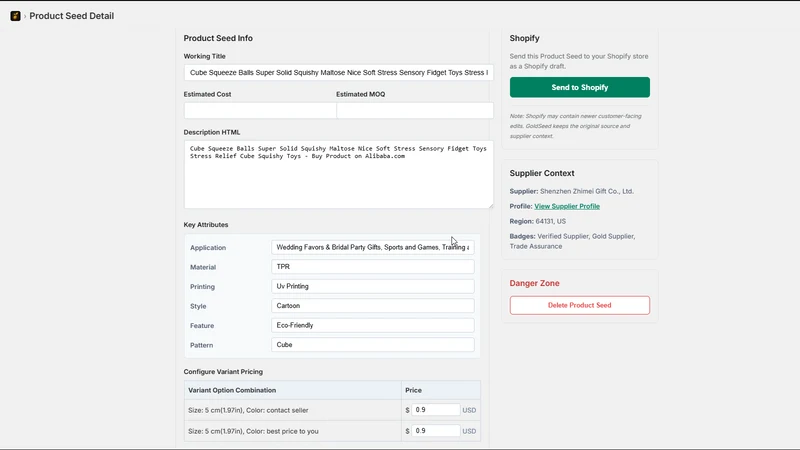Edit the Printing field showing Uv Printing
The image size is (800, 450).
[x=372, y=286]
